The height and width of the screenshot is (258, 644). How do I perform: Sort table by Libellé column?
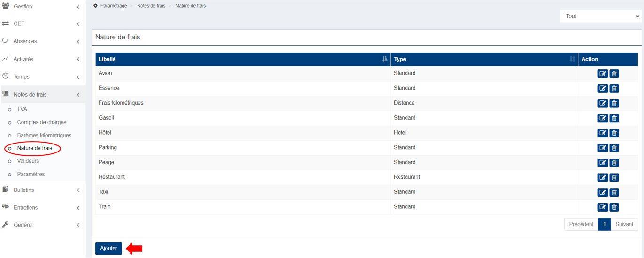click(242, 59)
